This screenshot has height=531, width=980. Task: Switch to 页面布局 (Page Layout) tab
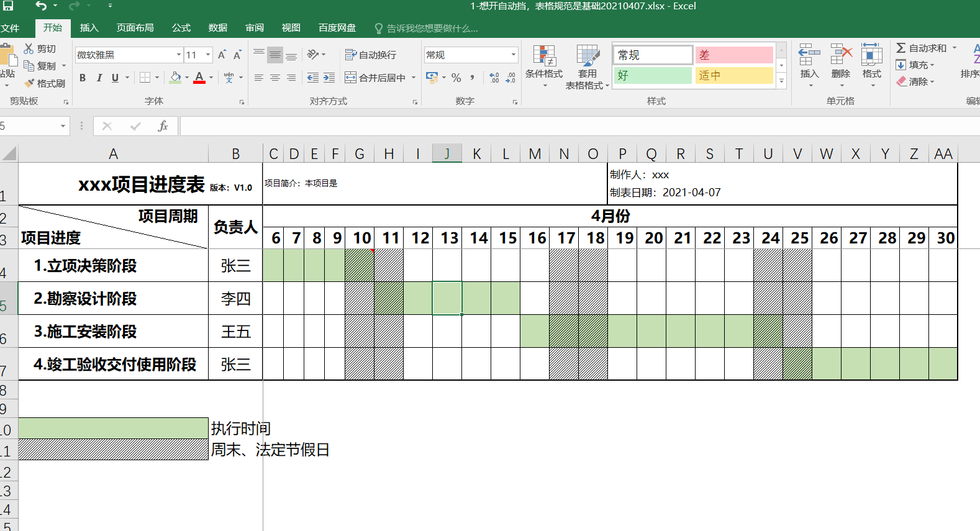pos(135,28)
